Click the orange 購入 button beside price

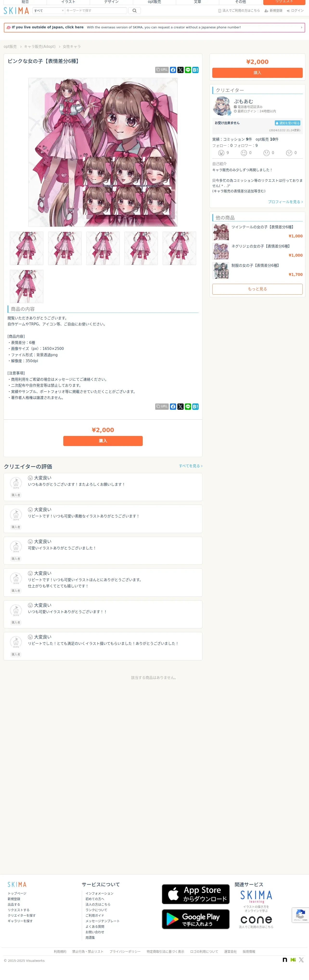coord(257,73)
